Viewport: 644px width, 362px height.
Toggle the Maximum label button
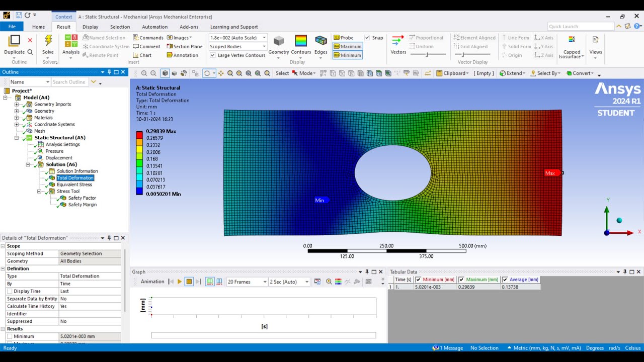(347, 46)
